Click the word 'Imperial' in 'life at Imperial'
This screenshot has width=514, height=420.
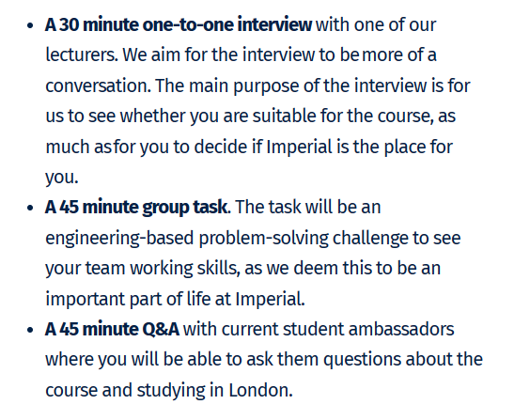pos(268,299)
